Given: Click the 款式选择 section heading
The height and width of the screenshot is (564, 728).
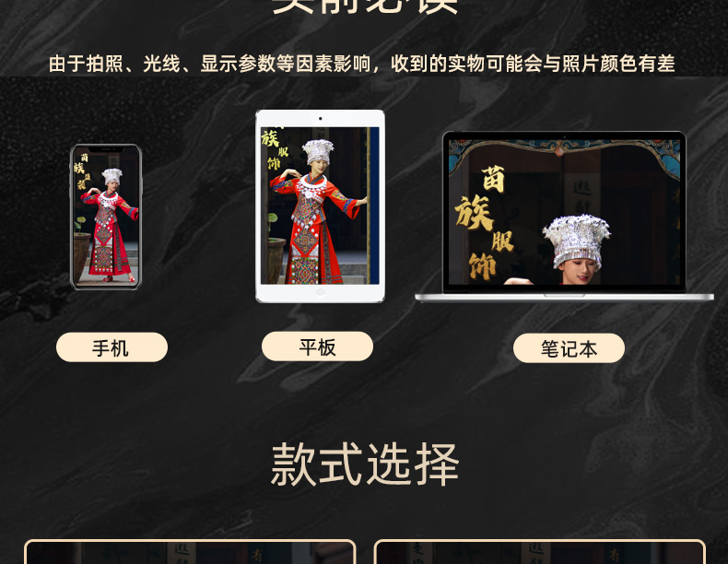Looking at the screenshot, I should tap(365, 464).
